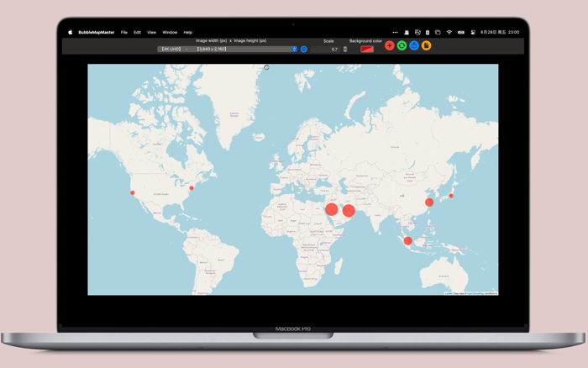Click the bubble near Singapore

(x=408, y=241)
